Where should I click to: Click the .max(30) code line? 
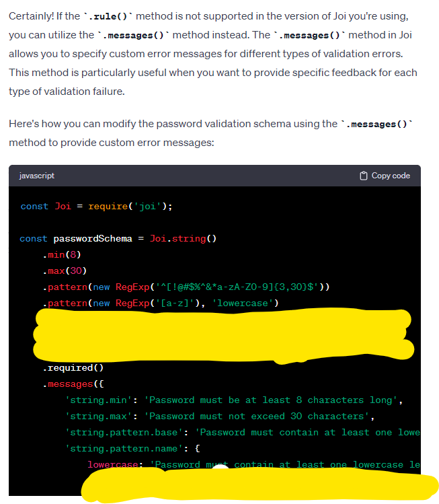tap(65, 271)
